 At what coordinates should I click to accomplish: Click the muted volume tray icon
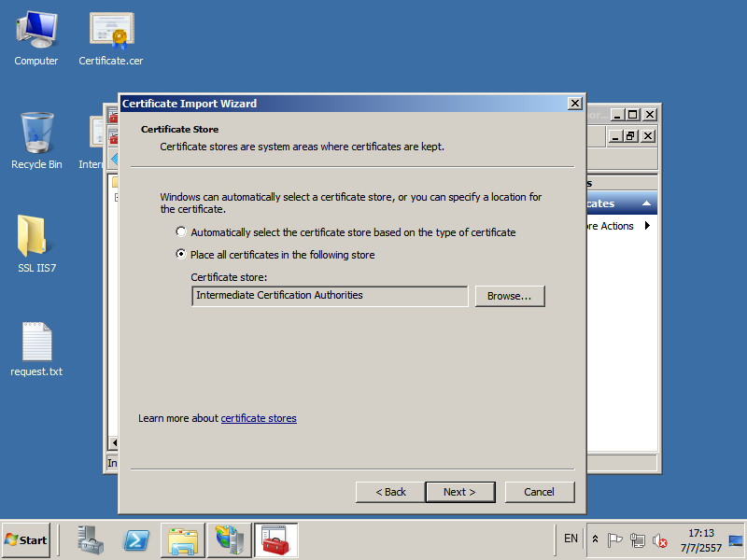[660, 539]
